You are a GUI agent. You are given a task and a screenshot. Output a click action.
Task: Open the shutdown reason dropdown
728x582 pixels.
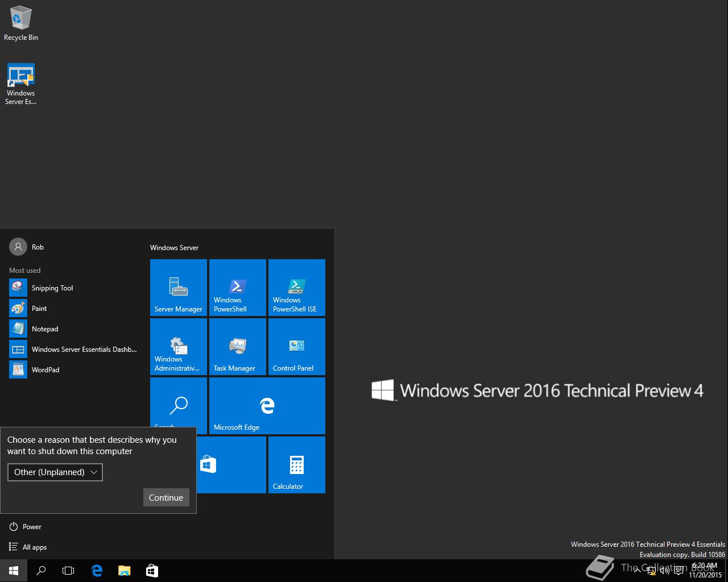pyautogui.click(x=55, y=472)
